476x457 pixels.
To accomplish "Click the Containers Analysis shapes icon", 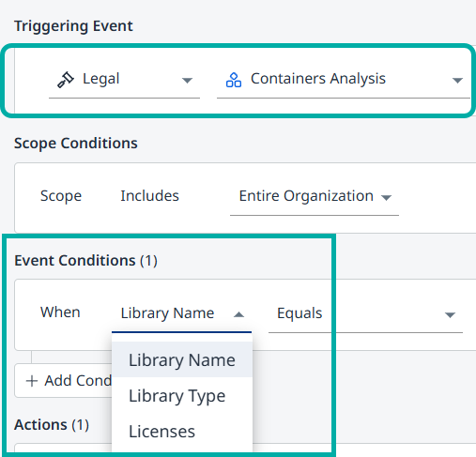I will click(234, 80).
